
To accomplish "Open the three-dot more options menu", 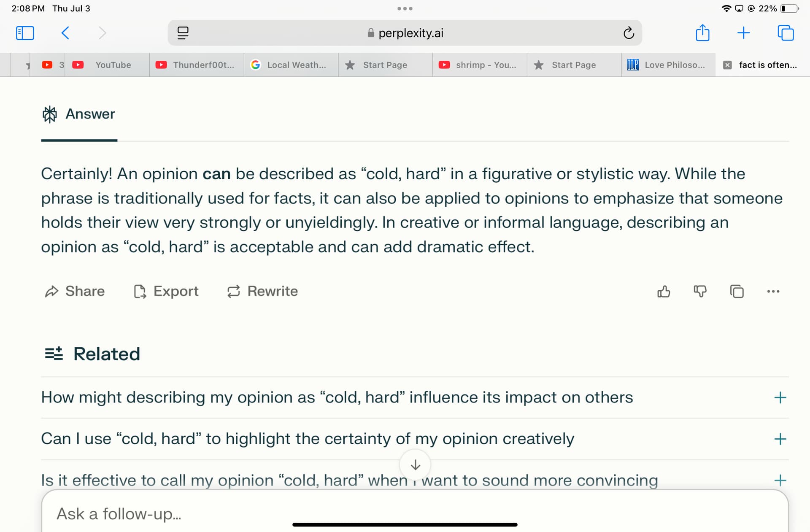I will click(x=773, y=292).
